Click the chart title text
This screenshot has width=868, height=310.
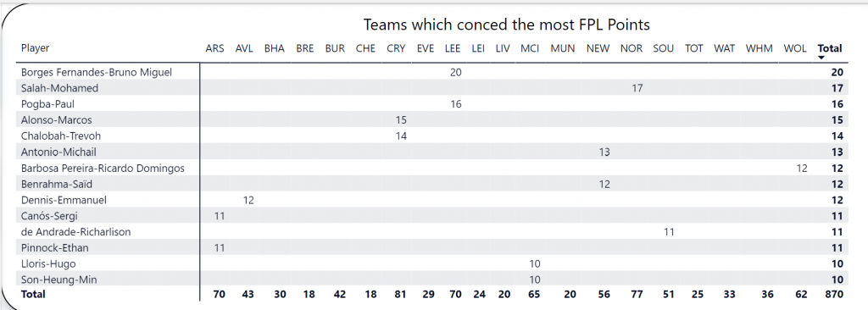pos(507,25)
